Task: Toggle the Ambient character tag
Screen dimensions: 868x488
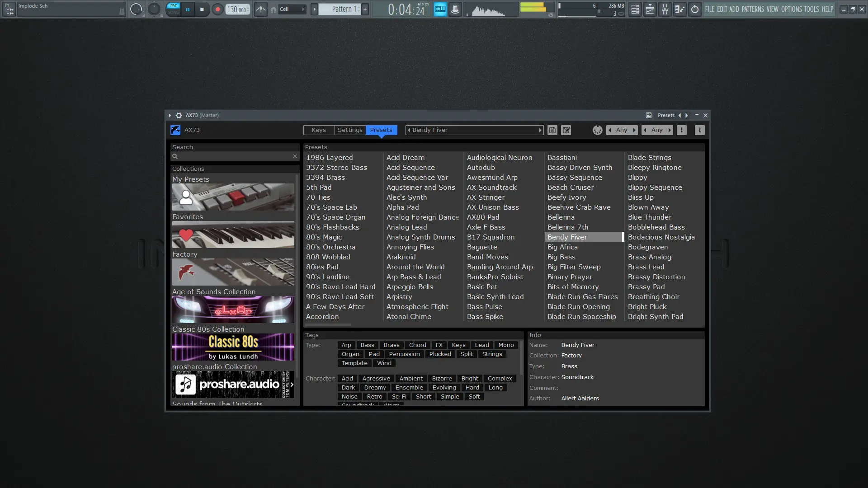Action: (410, 378)
